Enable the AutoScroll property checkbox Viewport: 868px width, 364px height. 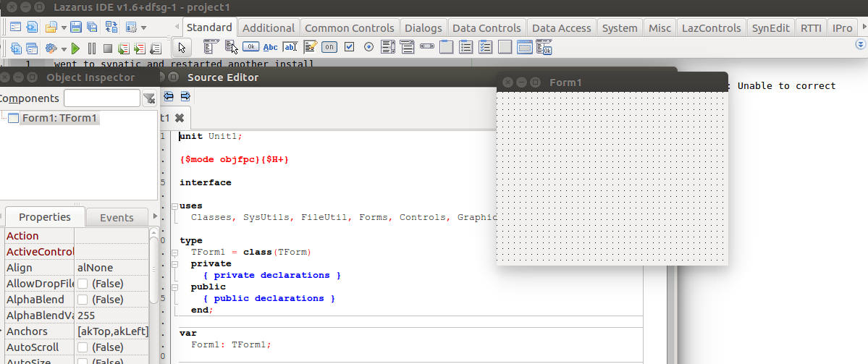[83, 347]
